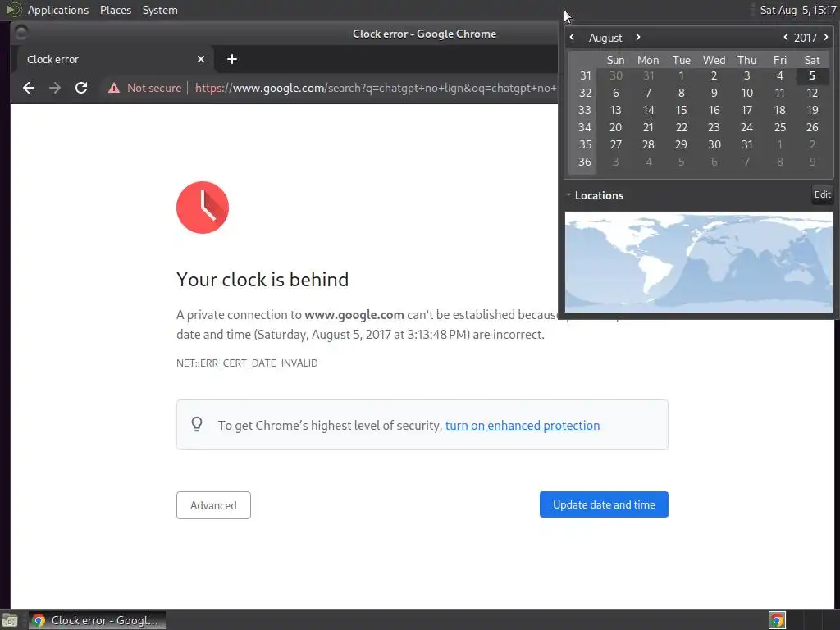Select August 21 in the calendar
The image size is (840, 630).
[648, 127]
